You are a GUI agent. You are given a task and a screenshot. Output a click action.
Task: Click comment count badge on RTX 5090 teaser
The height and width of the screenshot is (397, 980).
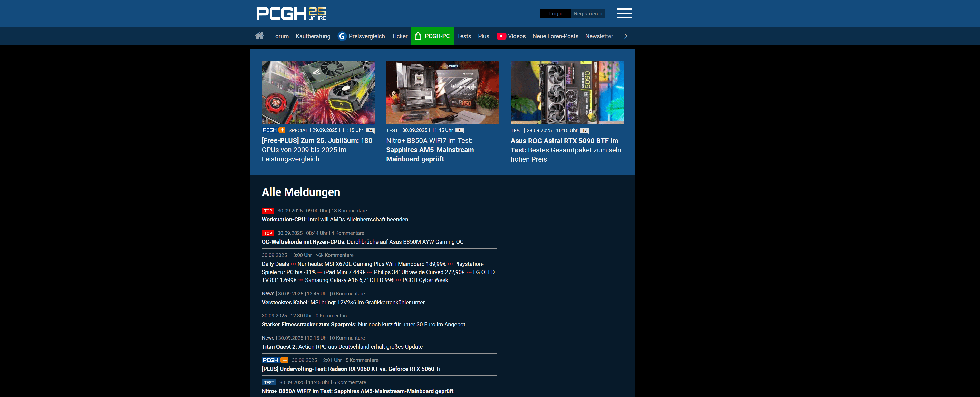point(584,131)
